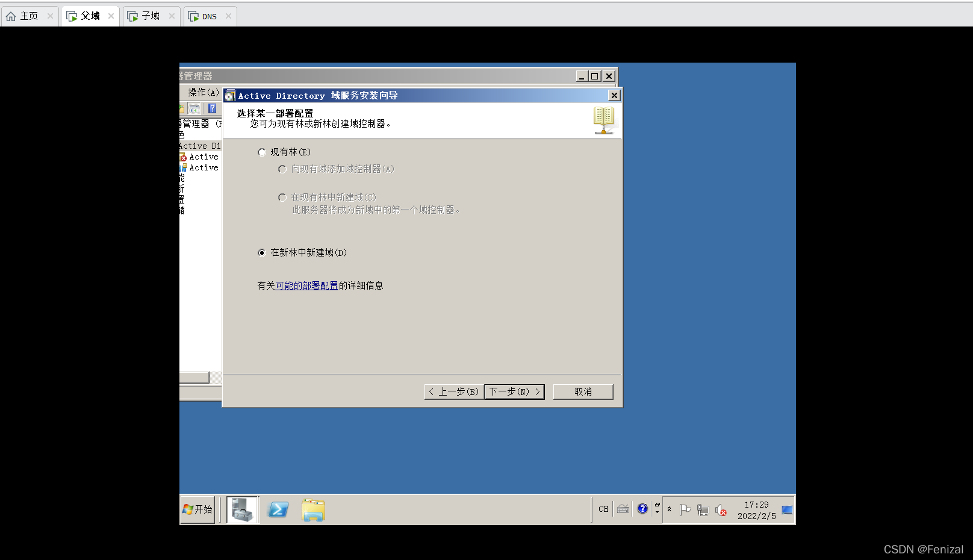The height and width of the screenshot is (560, 973).
Task: Click the network connection tray icon
Action: pyautogui.click(x=703, y=510)
